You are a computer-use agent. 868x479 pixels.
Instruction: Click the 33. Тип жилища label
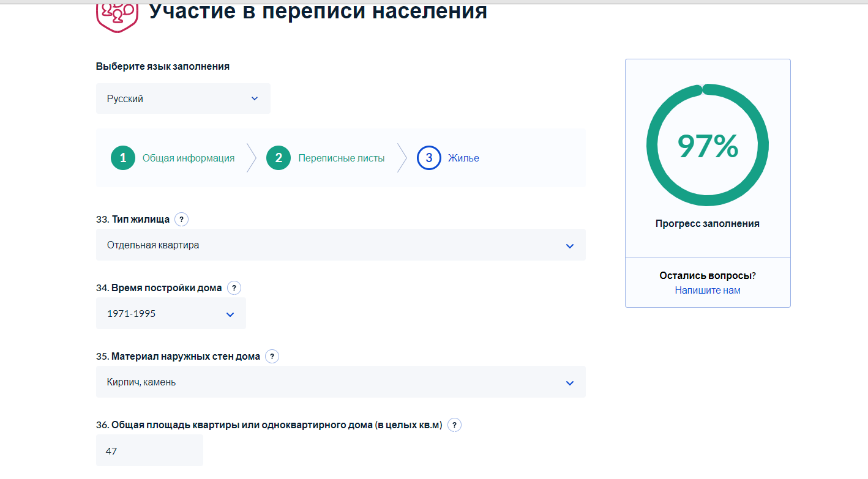pos(133,219)
